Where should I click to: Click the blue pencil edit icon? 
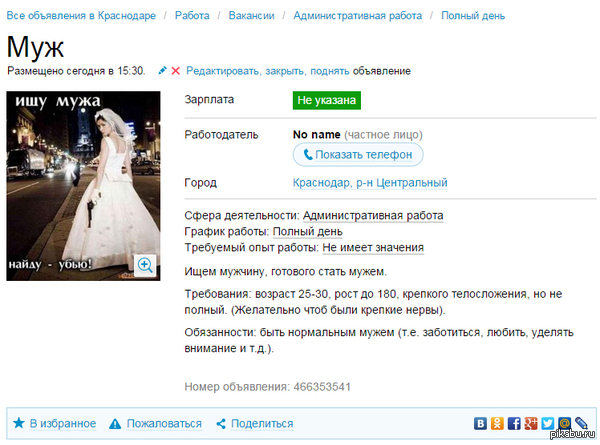[162, 71]
